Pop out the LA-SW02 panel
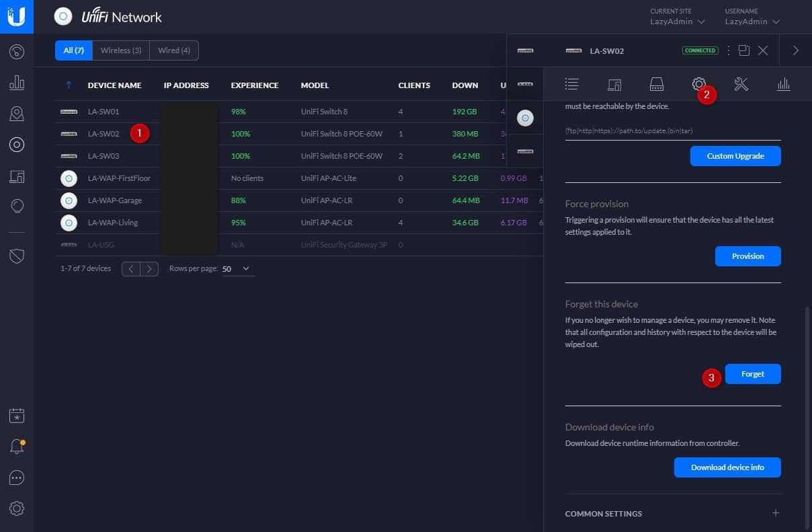Screen dimensions: 812x532 click(743, 50)
